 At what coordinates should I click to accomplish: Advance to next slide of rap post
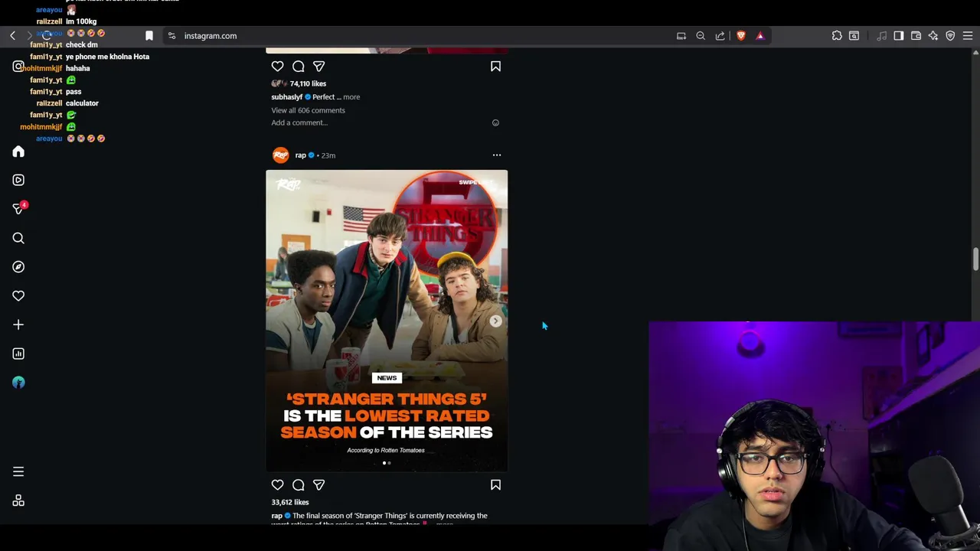pos(495,321)
